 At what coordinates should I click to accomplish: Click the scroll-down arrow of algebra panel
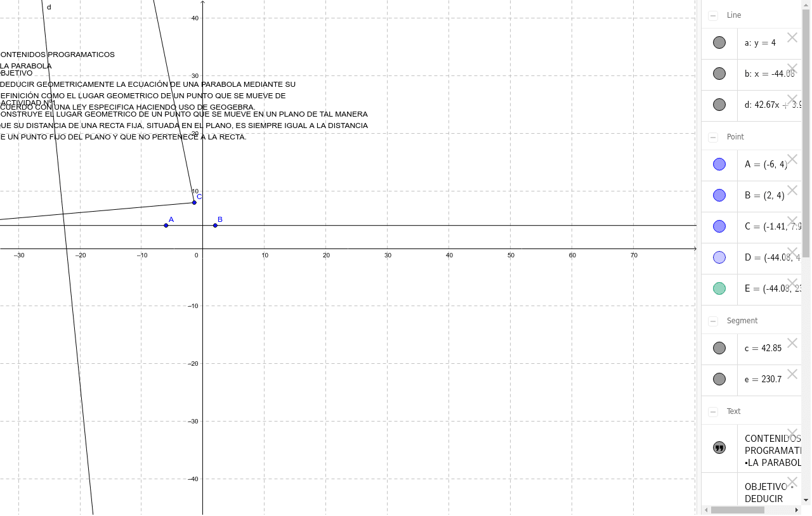coord(806,500)
